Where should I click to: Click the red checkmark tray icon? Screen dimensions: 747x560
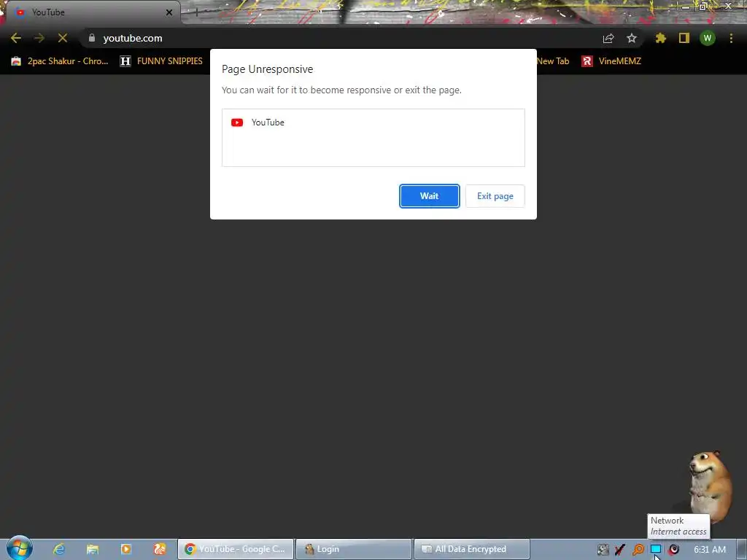620,550
